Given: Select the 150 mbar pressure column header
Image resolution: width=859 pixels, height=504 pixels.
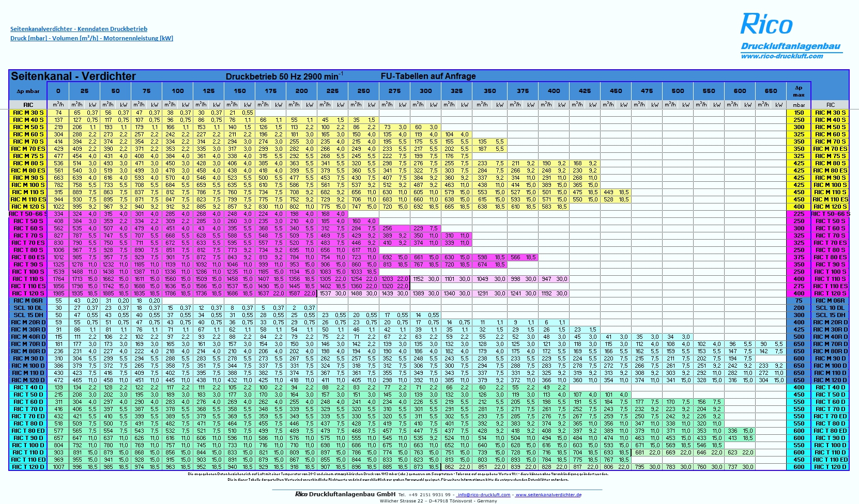Looking at the screenshot, I should coord(239,91).
